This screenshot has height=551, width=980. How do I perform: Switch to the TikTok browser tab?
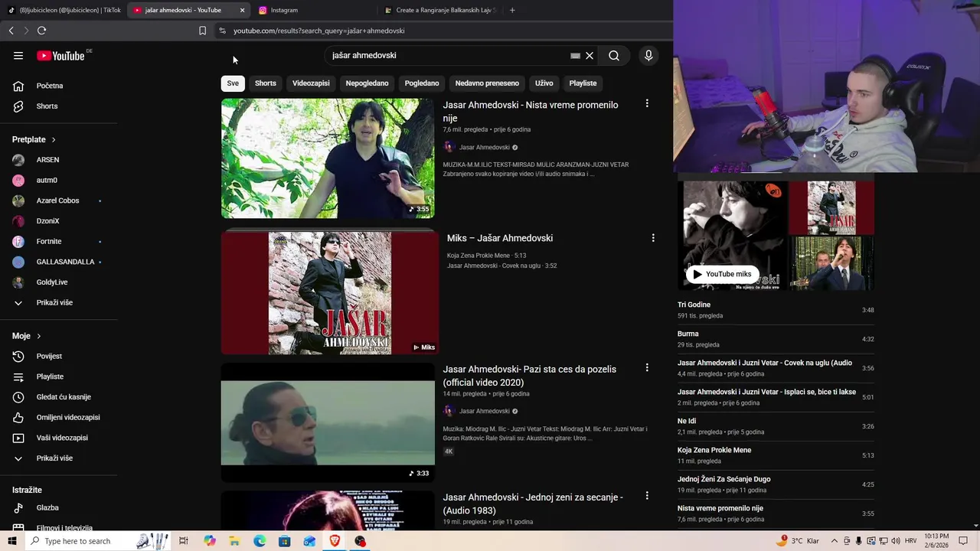[64, 10]
